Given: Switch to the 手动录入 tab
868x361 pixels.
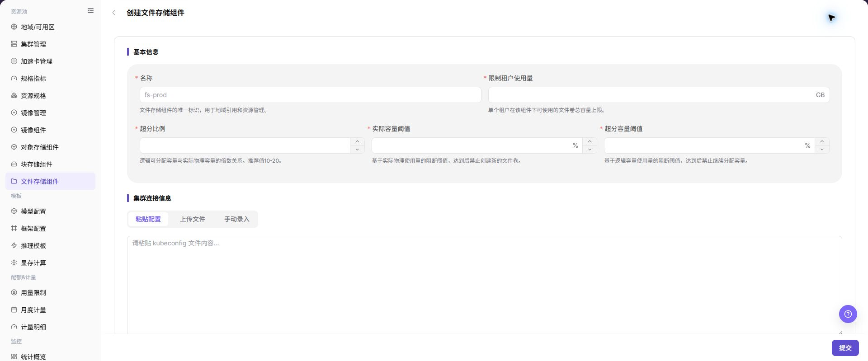Looking at the screenshot, I should (237, 219).
